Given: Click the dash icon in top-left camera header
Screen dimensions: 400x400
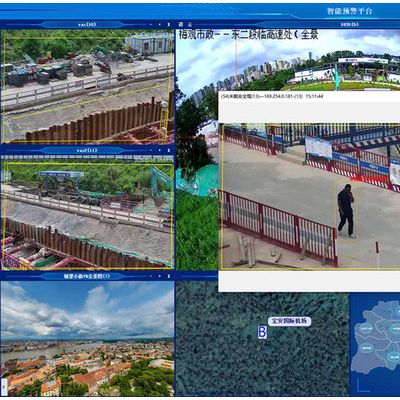Looking at the screenshot, I should coord(151,24).
